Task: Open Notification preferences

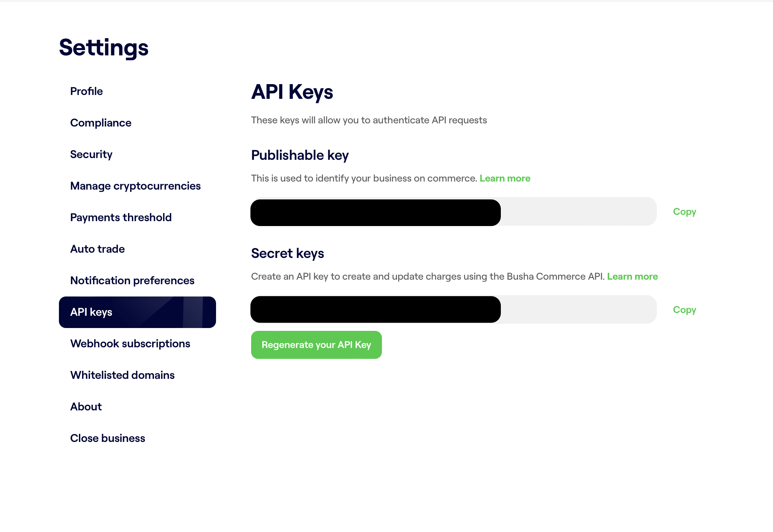Action: point(132,280)
